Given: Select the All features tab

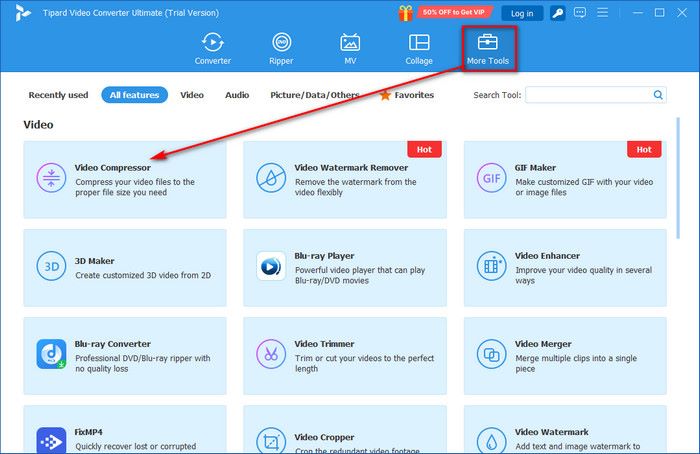Looking at the screenshot, I should coord(134,95).
